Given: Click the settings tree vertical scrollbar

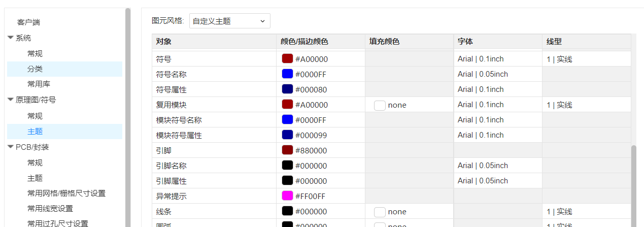Looking at the screenshot, I should tap(128, 117).
